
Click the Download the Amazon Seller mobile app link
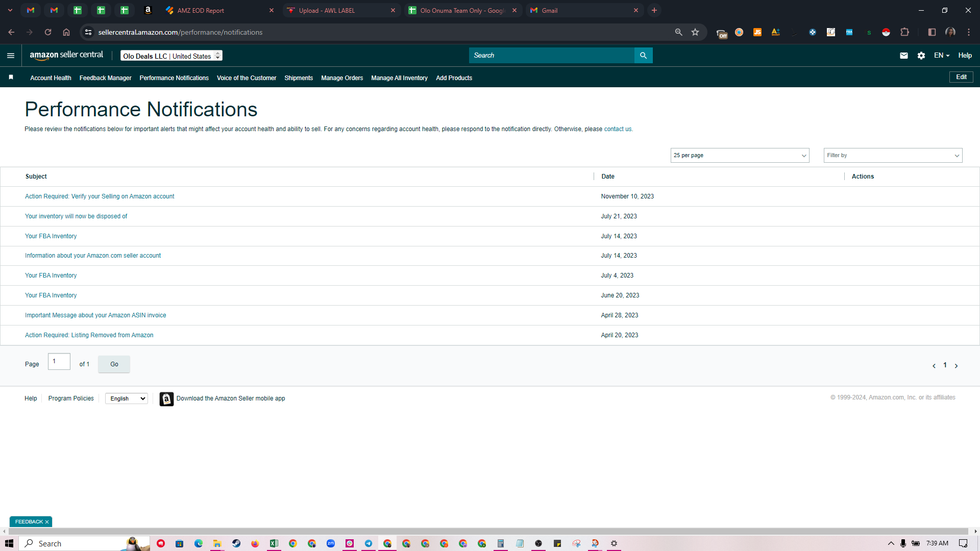(231, 398)
